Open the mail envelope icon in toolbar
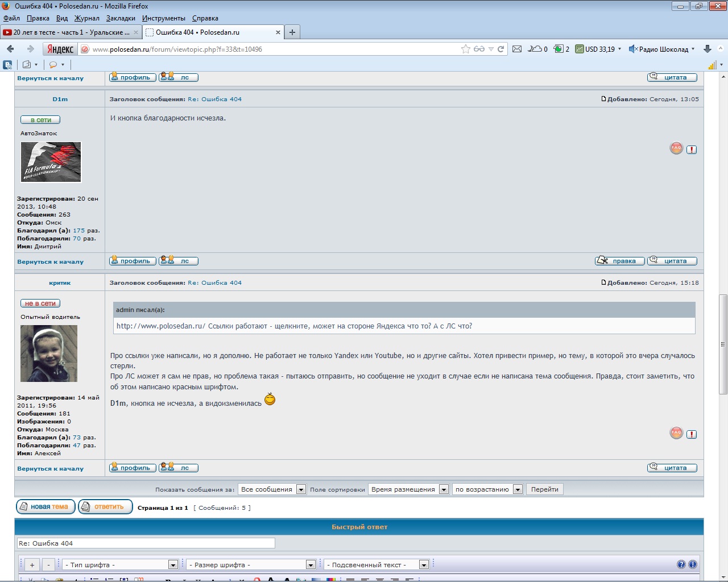The height and width of the screenshot is (582, 728). click(x=517, y=49)
